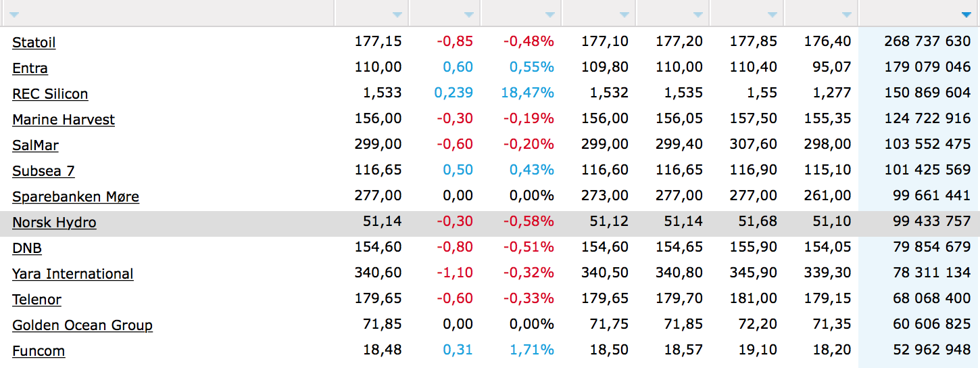This screenshot has height=368, width=980.
Task: Open the Funcom stock link
Action: (x=39, y=350)
